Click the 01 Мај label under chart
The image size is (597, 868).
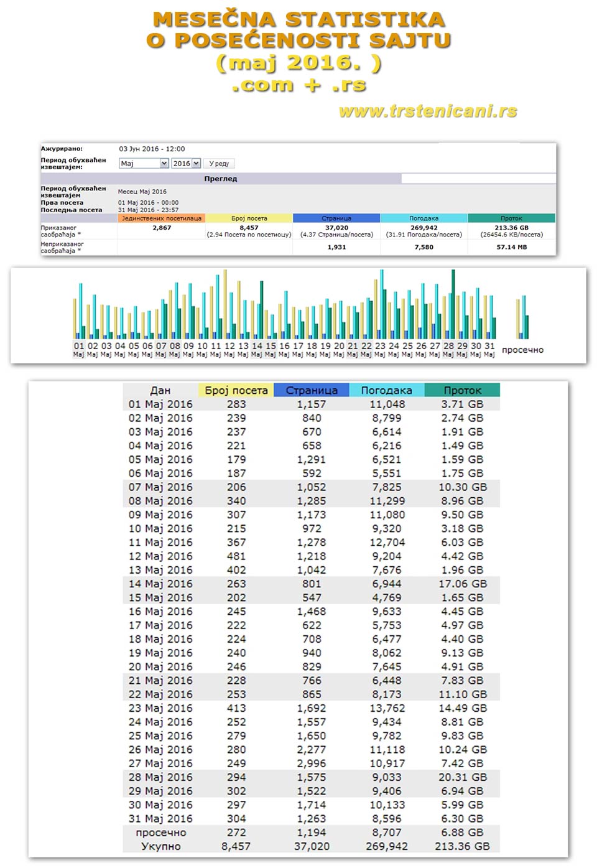click(79, 350)
